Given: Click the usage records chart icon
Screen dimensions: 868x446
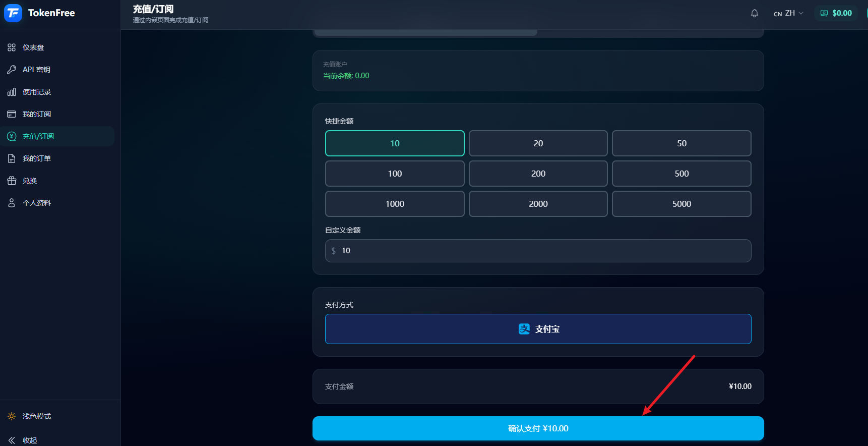Looking at the screenshot, I should click(12, 92).
